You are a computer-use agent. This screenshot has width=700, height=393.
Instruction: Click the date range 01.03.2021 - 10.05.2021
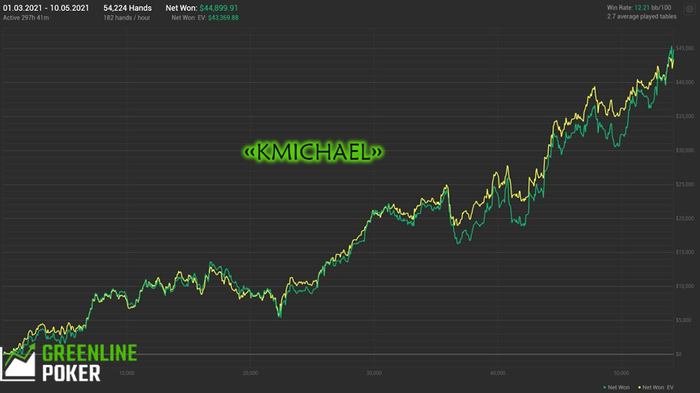click(46, 8)
